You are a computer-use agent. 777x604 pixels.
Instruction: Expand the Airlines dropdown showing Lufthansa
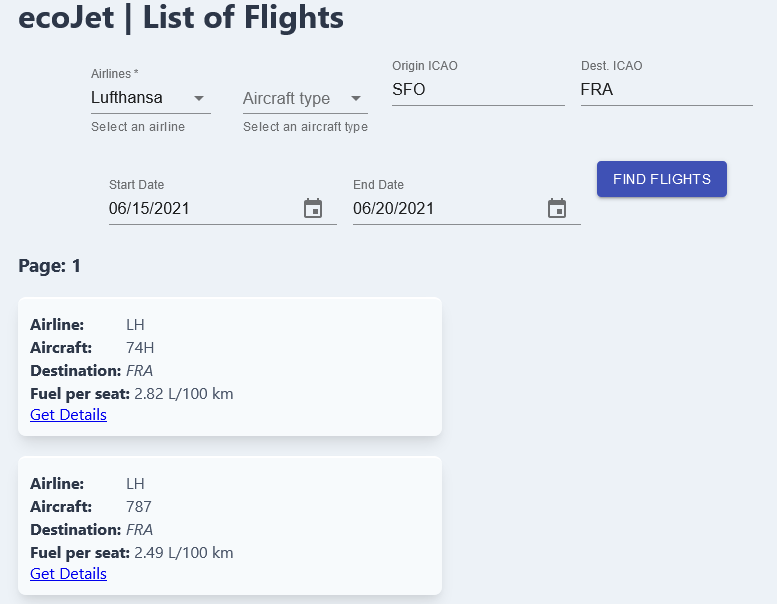click(x=150, y=98)
